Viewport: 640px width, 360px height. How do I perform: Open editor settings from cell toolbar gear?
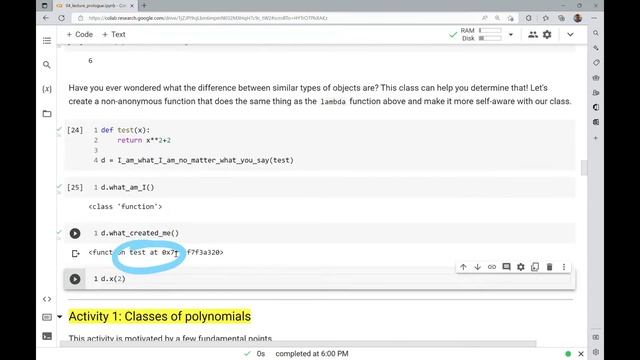pos(521,267)
